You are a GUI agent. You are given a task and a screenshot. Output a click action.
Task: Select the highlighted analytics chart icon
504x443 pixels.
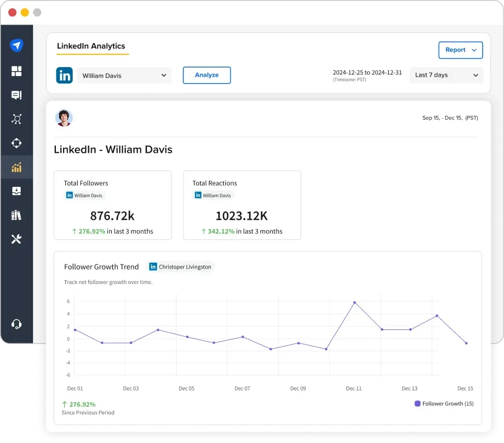[16, 167]
